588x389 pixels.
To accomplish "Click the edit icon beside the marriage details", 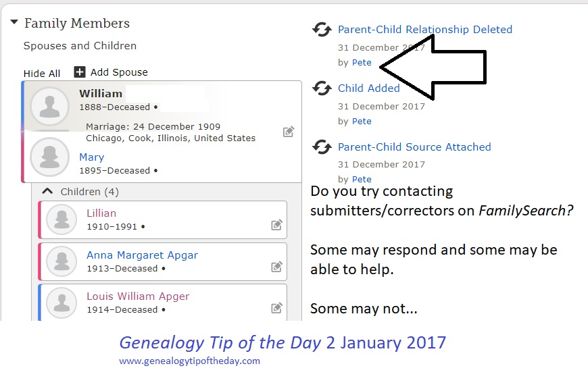I will point(289,132).
